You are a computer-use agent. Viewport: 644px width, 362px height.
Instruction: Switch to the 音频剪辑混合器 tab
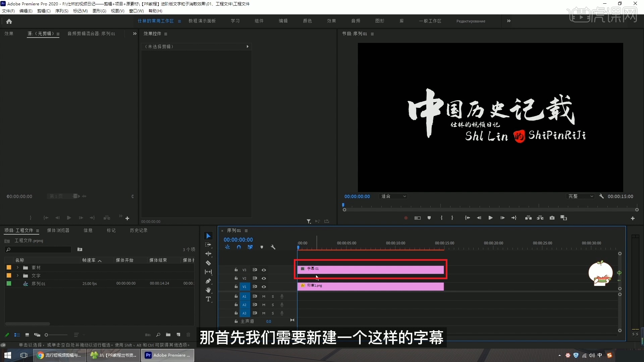coord(91,34)
